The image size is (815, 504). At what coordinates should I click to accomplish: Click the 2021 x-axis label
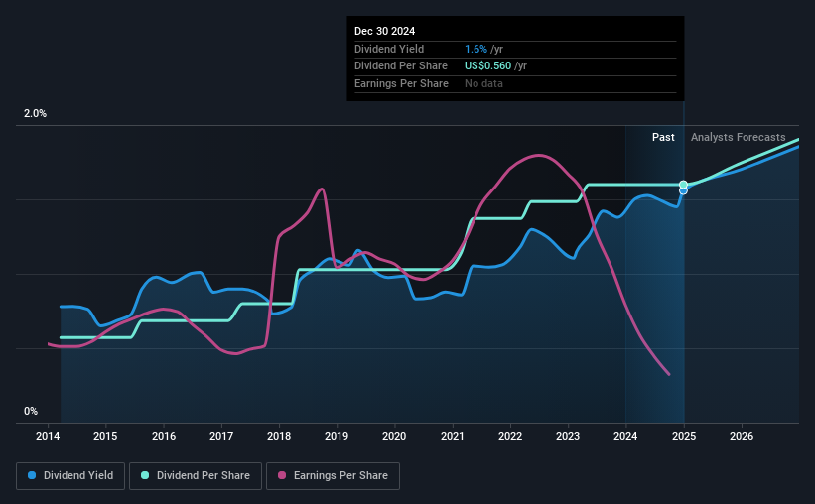click(453, 436)
